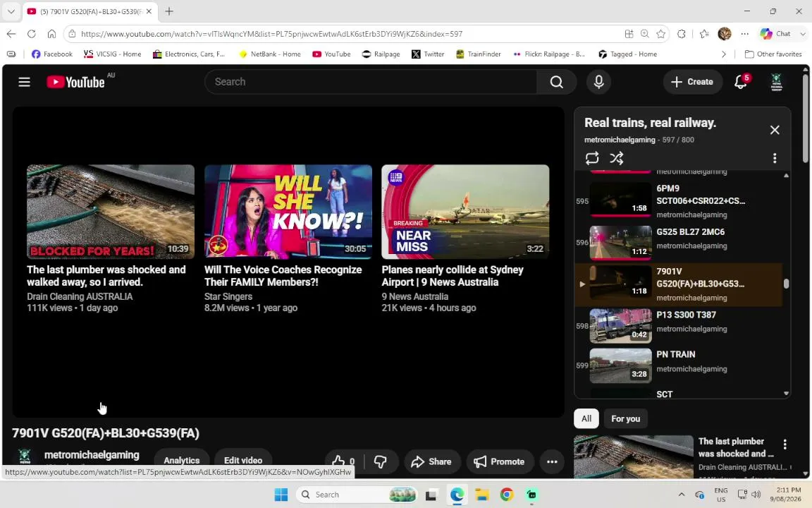Screen dimensions: 812x508
Task: Open the YouTube guide hamburger menu
Action: pyautogui.click(x=25, y=82)
